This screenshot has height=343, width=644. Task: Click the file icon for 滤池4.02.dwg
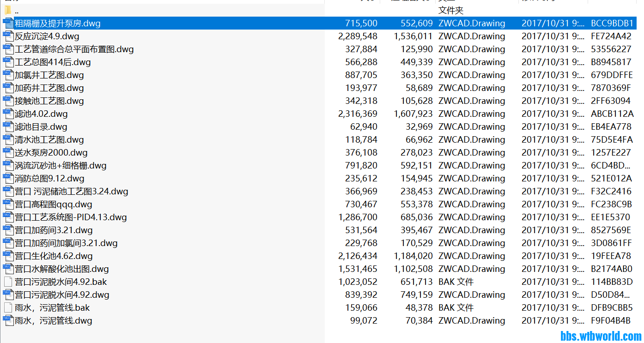[8, 114]
